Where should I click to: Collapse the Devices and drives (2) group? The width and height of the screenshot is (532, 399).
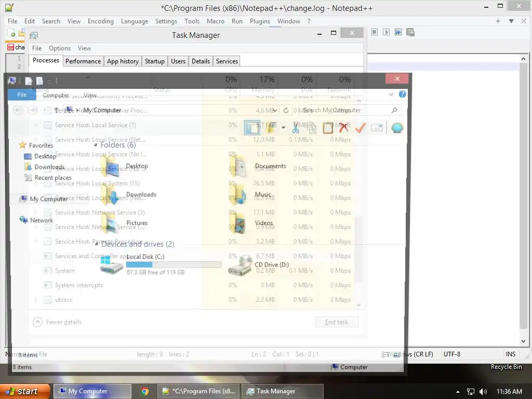coord(97,244)
